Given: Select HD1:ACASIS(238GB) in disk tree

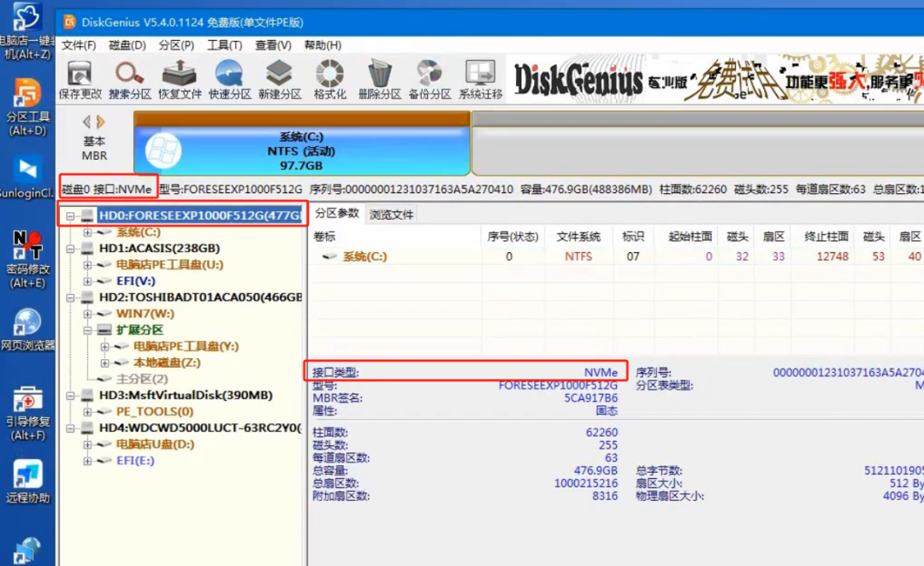Looking at the screenshot, I should (x=159, y=248).
